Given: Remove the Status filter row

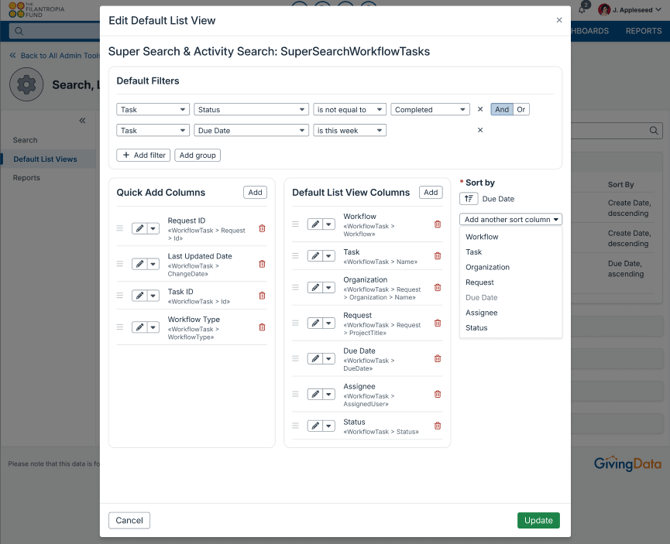Looking at the screenshot, I should tap(480, 109).
